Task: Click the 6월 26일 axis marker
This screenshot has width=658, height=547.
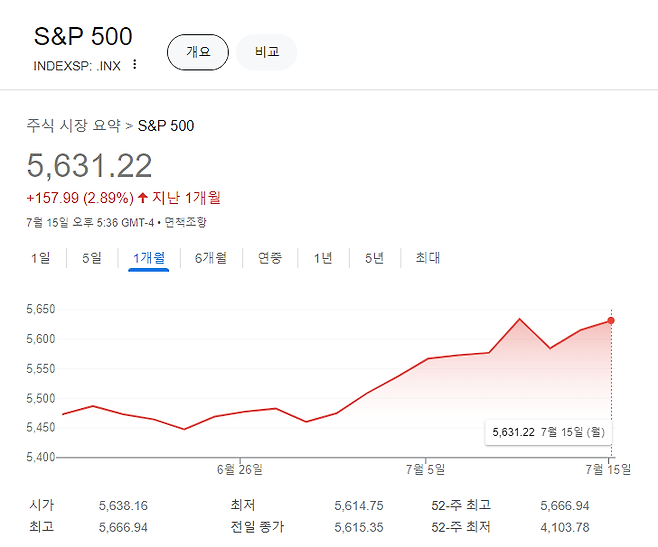Action: click(x=240, y=469)
